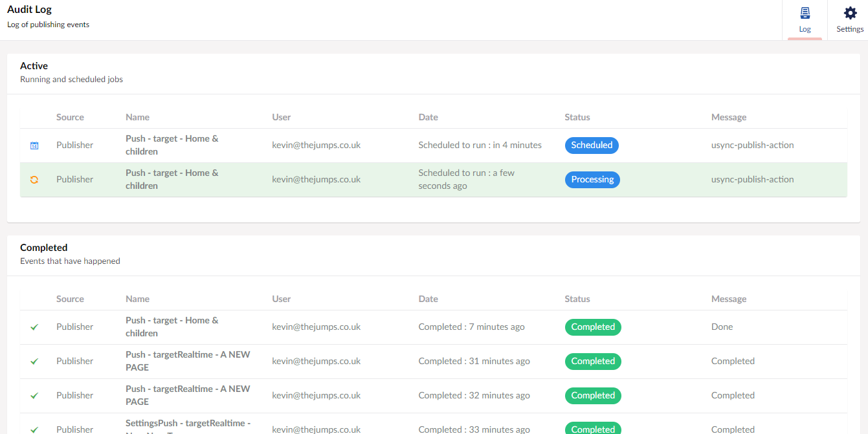Click the orange sync icon on the processing job
Viewport: 868px width, 434px height.
point(34,179)
